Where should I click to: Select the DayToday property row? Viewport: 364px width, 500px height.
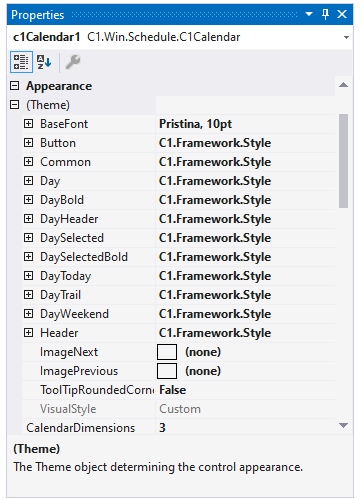tap(179, 276)
